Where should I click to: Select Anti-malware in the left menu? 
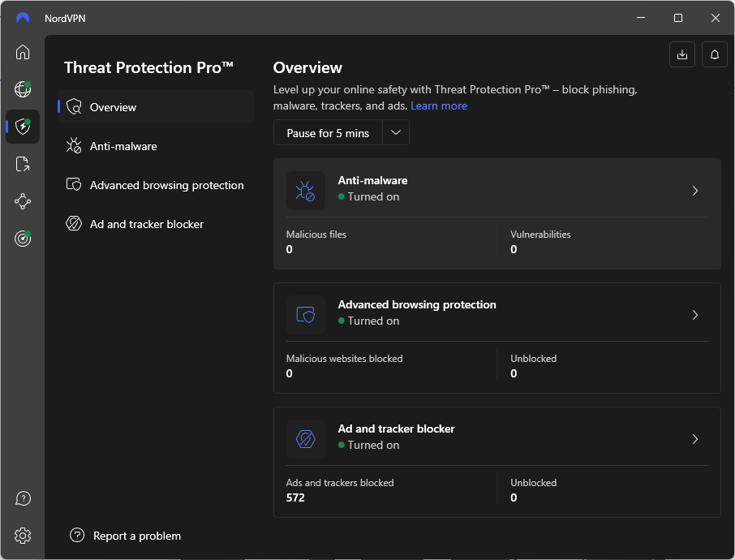tap(156, 146)
